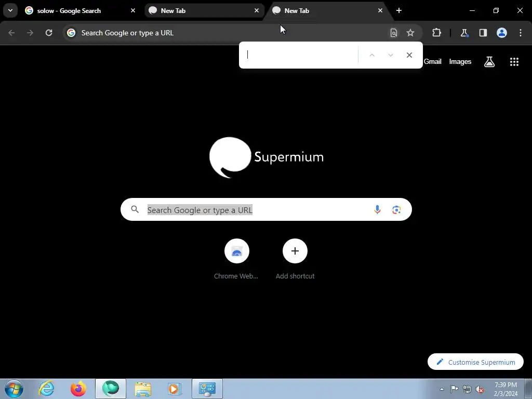Open Chrome Web Store shortcut
Screen dimensions: 532x399
pos(236,259)
